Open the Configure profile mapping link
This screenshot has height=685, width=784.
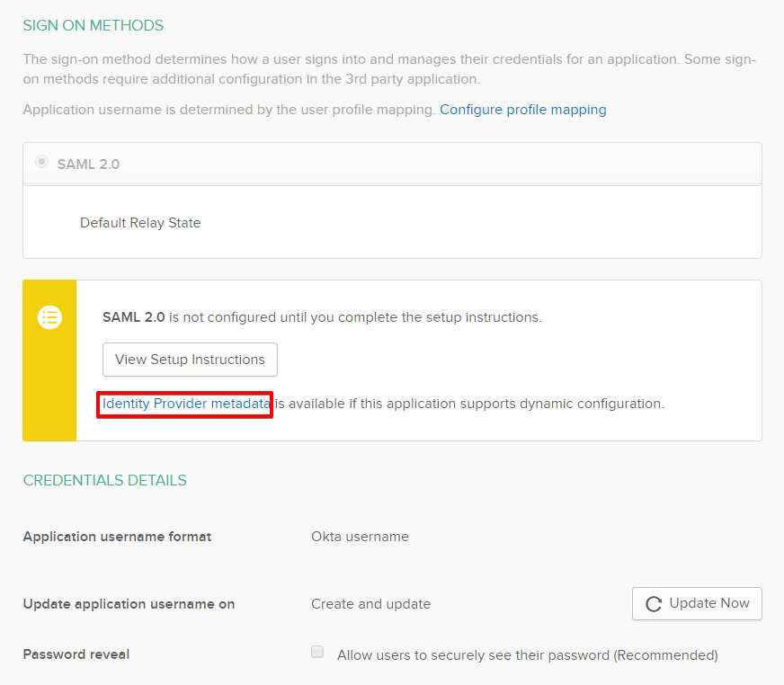coord(522,109)
